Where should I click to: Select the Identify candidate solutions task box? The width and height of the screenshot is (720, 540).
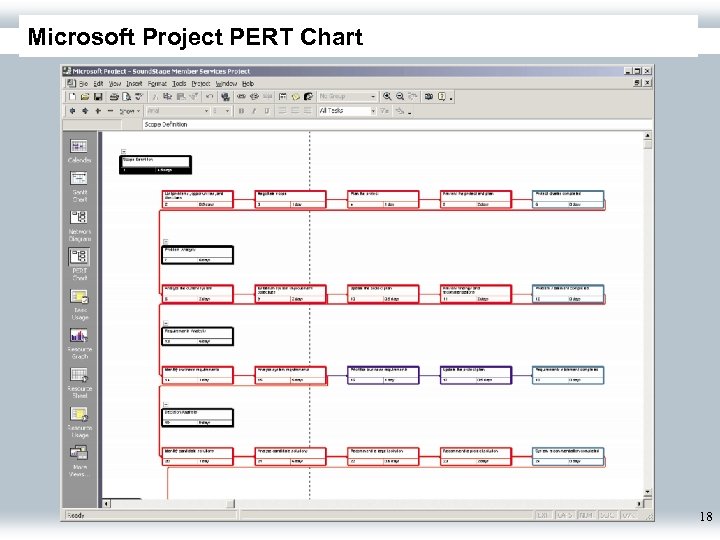197,456
